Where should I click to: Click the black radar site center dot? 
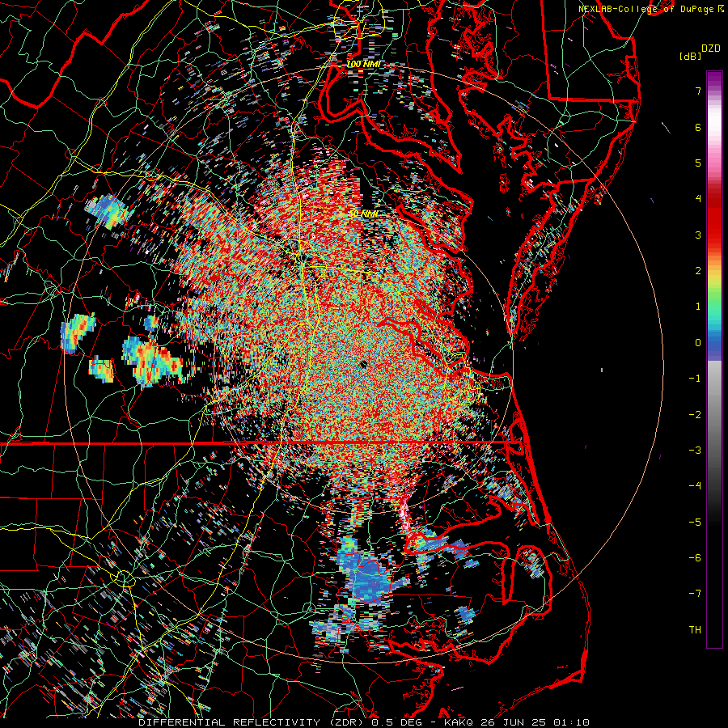(x=363, y=364)
